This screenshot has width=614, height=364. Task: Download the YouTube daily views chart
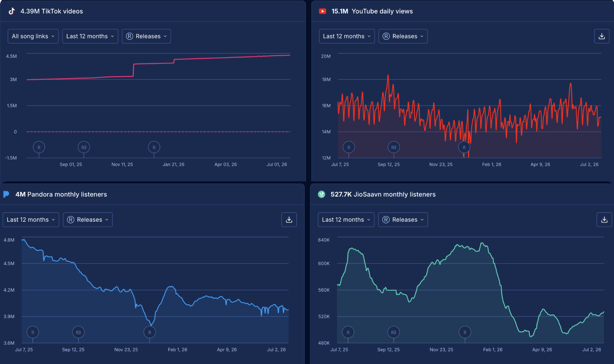click(601, 36)
